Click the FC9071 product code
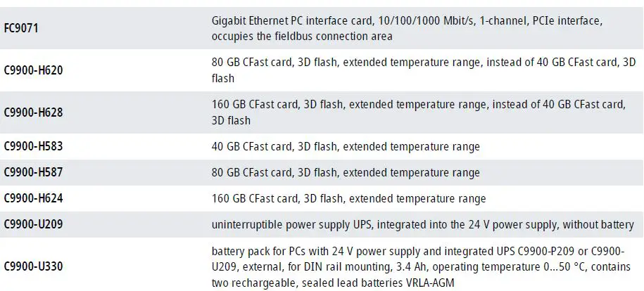The height and width of the screenshot is (291, 644). [x=21, y=30]
